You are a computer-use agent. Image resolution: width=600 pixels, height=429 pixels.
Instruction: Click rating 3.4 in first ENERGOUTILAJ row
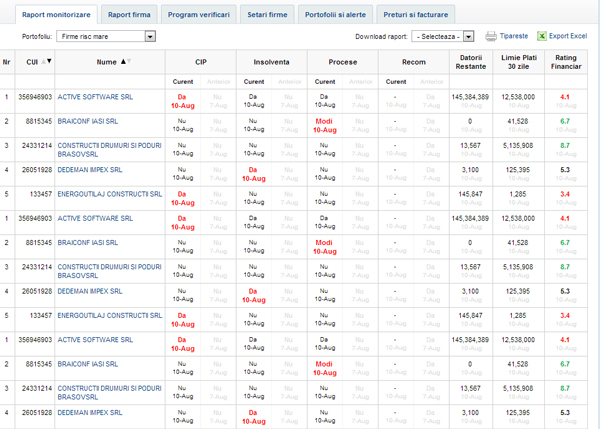click(x=565, y=194)
